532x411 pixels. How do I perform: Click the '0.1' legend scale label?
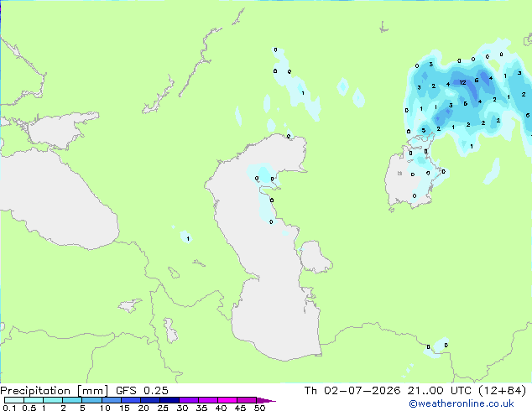(9, 408)
